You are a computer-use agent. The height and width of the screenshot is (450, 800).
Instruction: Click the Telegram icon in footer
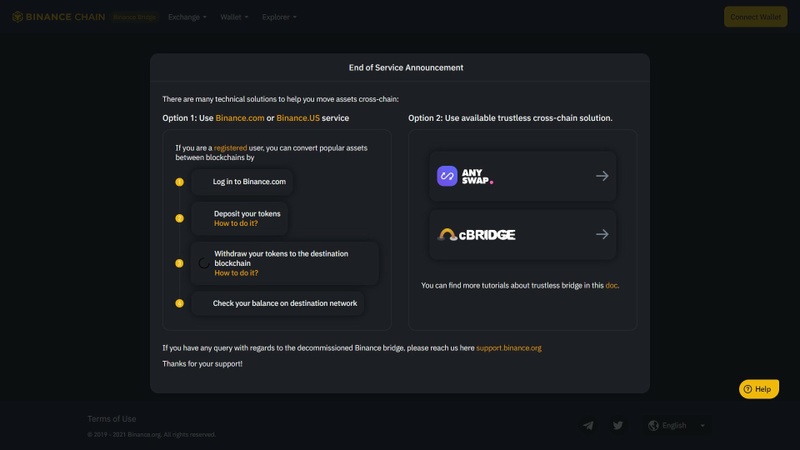point(588,426)
